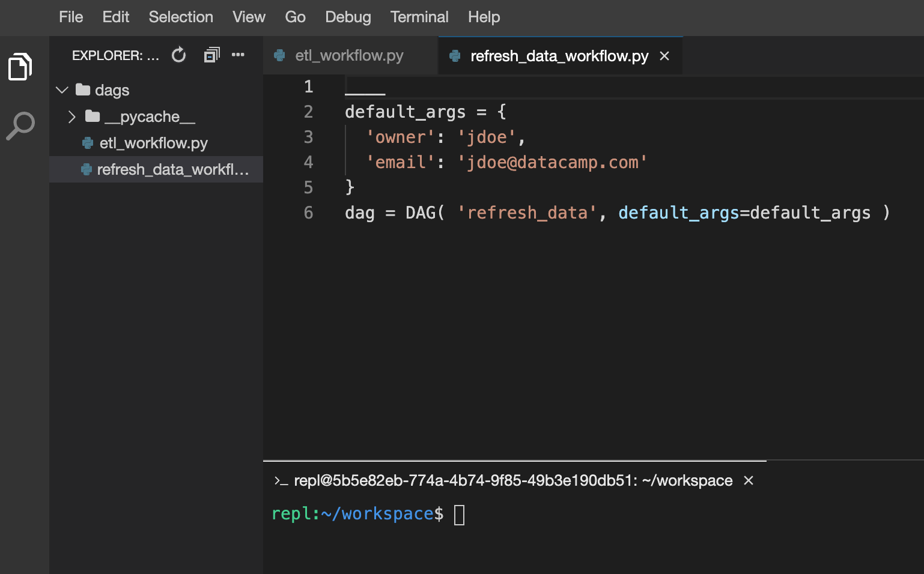Open the Go menu

coord(295,17)
